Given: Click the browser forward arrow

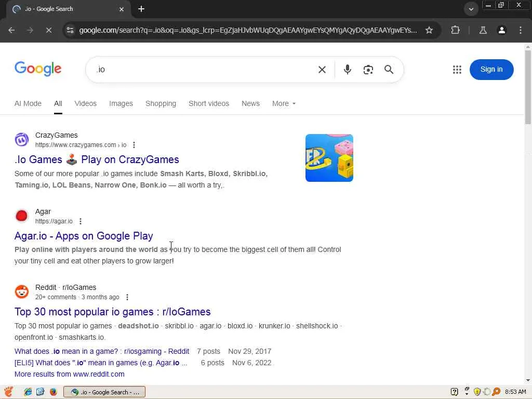Looking at the screenshot, I should 30,30.
